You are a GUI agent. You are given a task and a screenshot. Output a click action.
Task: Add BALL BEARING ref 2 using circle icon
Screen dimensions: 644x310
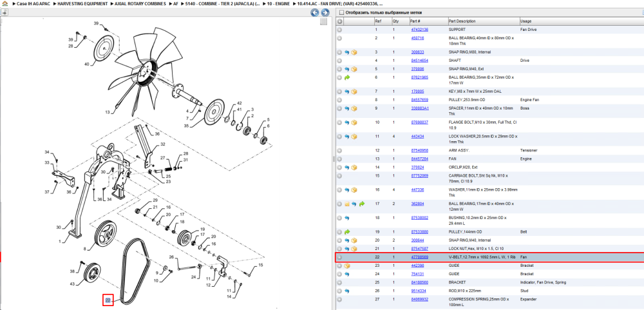(x=339, y=38)
